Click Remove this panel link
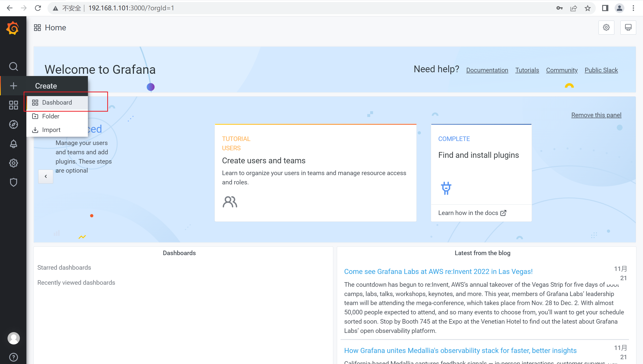Screen dimensions: 643x364 596,115
